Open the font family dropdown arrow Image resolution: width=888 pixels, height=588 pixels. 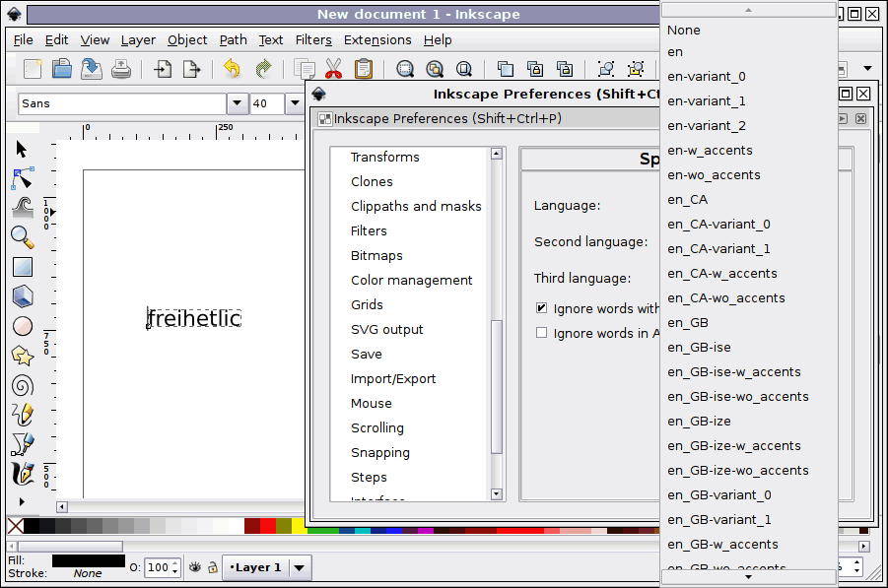(x=238, y=103)
